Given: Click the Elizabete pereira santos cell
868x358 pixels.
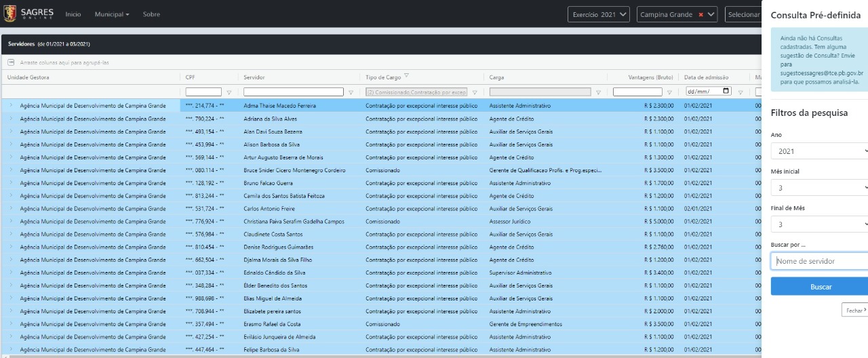Looking at the screenshot, I should click(300, 311).
